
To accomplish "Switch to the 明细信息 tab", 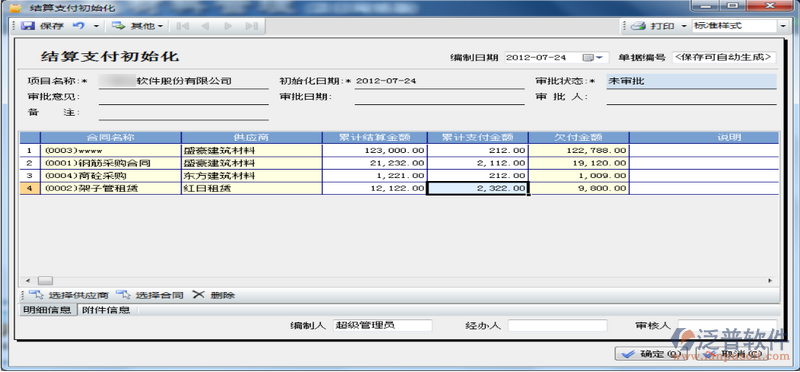I will (x=48, y=310).
